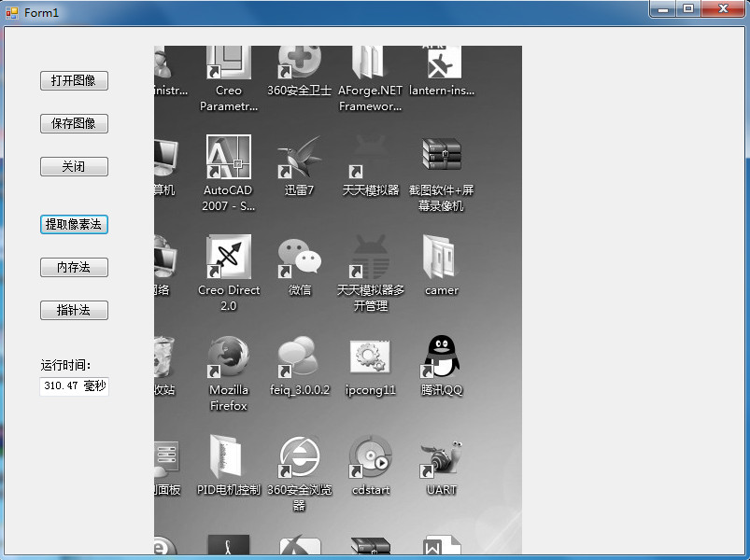Run the 提取像素法 method button

[74, 224]
